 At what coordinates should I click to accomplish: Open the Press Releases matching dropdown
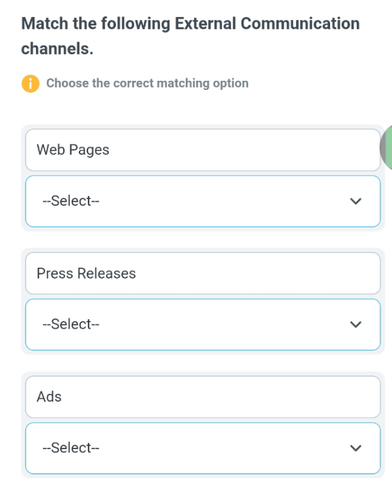[203, 325]
